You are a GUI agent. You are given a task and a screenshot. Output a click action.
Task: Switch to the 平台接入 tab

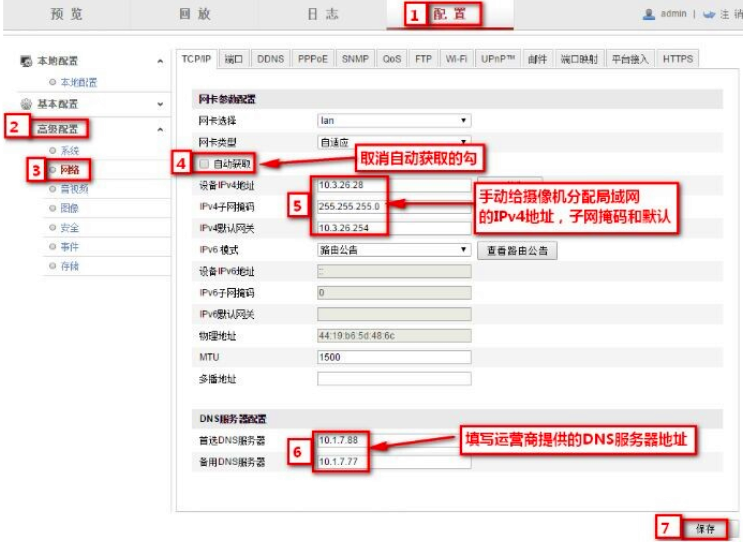coord(630,59)
